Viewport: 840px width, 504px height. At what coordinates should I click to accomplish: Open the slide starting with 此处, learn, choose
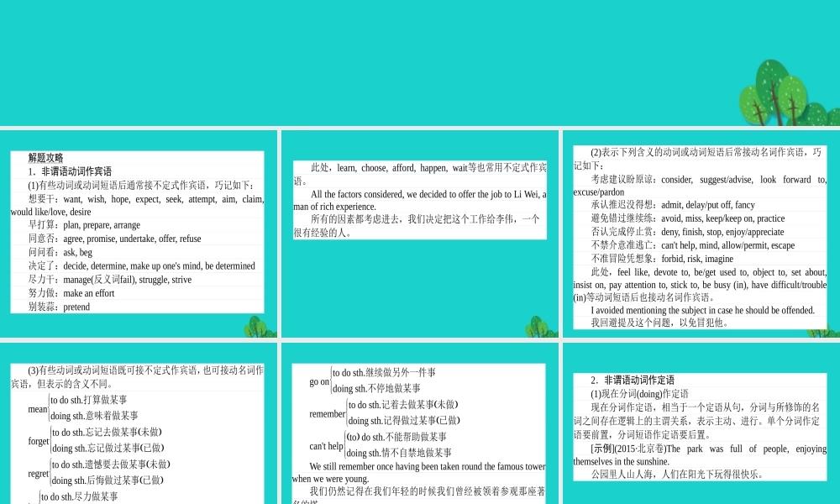[x=420, y=234]
